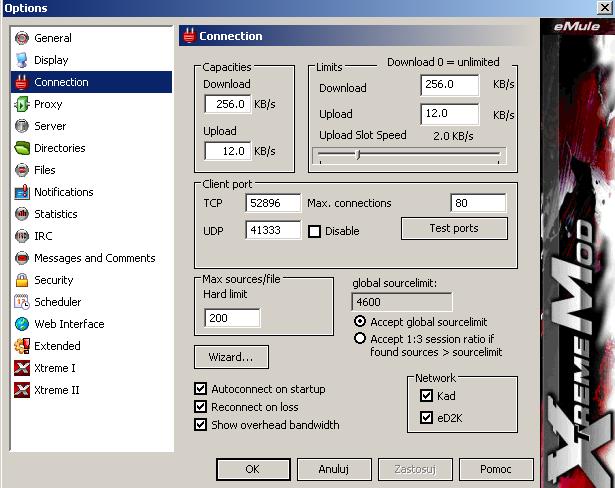Click the global sourcelimit field
Screen dimensions: 615x488
click(x=402, y=302)
